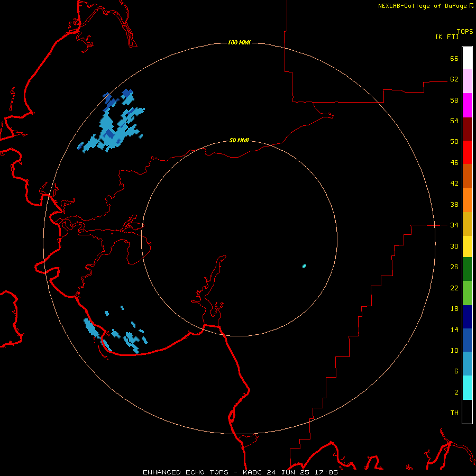Click the white swatch in the tops legend

click(467, 58)
